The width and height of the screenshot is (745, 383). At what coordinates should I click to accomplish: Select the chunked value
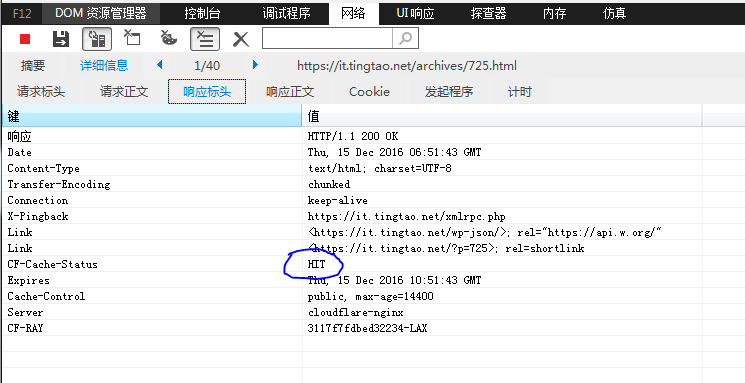coord(329,184)
